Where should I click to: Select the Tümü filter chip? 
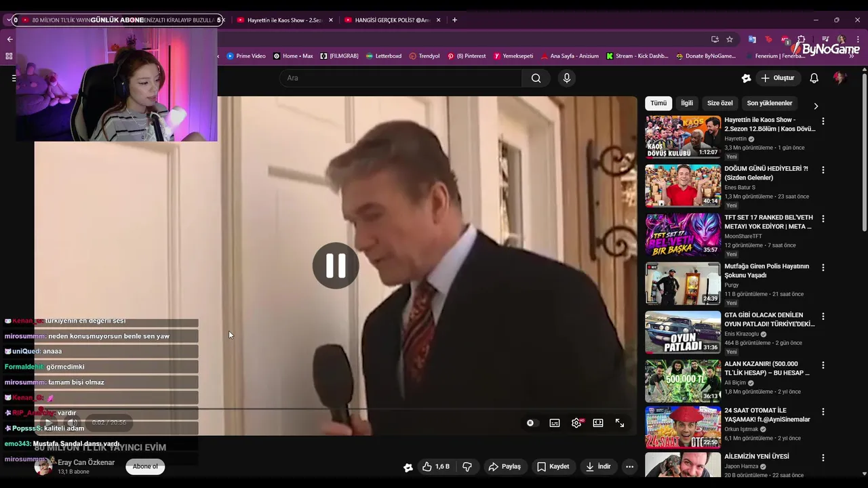658,103
